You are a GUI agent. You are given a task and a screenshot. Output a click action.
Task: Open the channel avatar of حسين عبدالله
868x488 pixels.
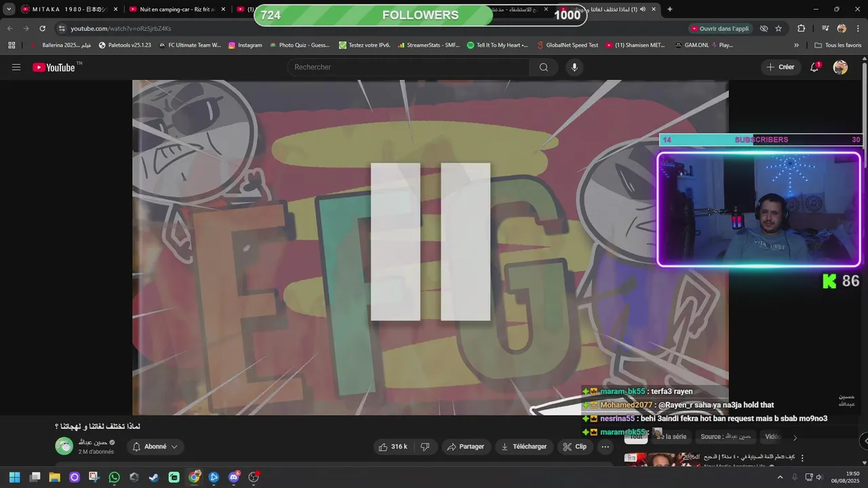pos(64,446)
